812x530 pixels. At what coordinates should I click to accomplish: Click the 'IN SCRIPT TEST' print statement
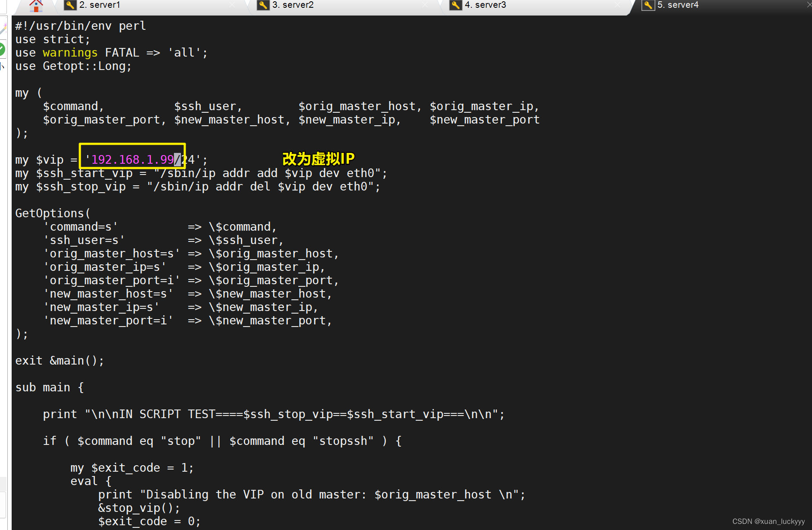[274, 414]
